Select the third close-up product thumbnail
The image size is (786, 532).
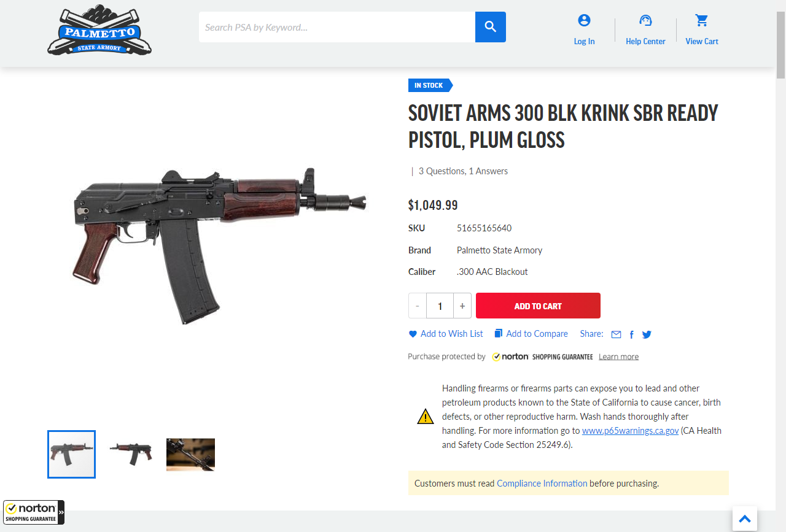pyautogui.click(x=190, y=454)
